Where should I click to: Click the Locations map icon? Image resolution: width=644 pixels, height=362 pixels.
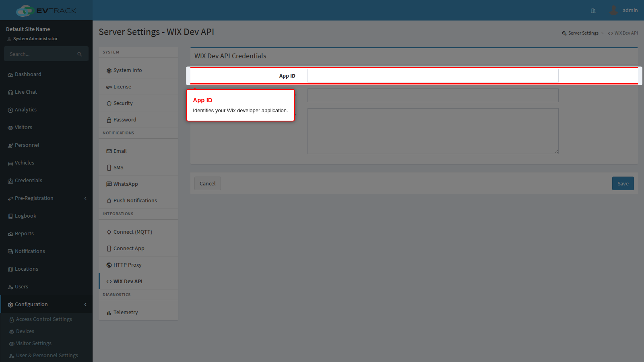[x=10, y=269]
